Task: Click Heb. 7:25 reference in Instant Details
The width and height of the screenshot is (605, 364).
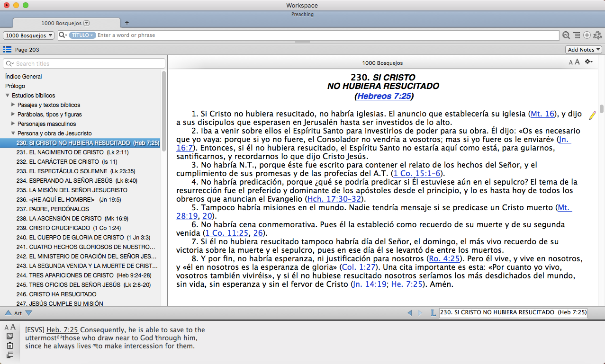Action: click(x=62, y=330)
